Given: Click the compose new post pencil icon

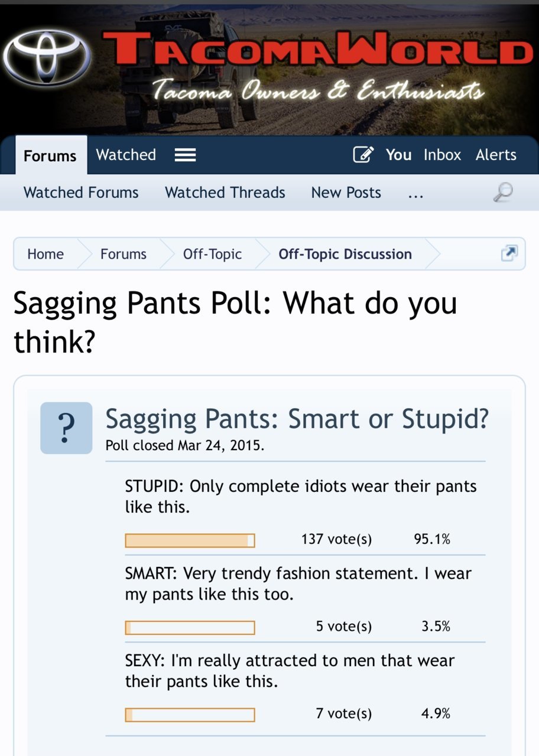Looking at the screenshot, I should click(363, 155).
